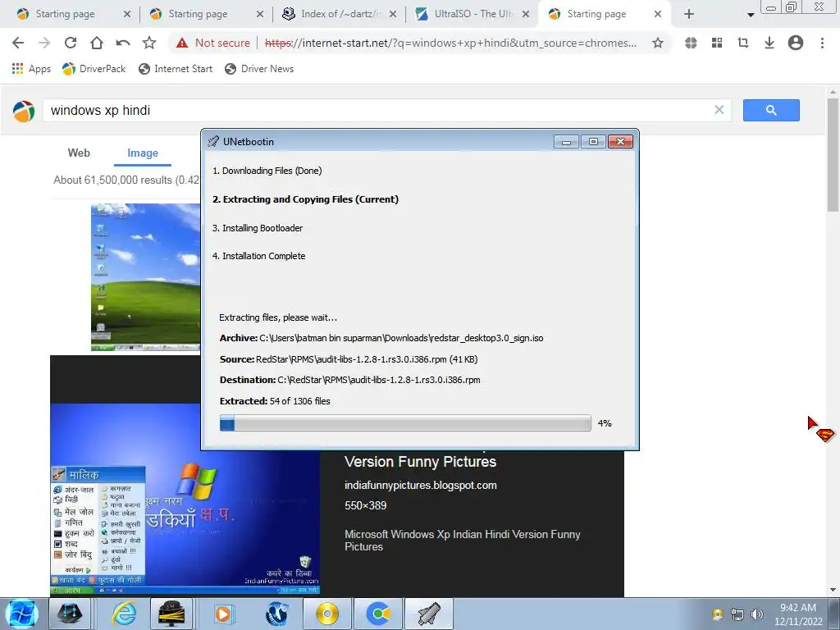Switch to the second Starting page tab
840x630 pixels.
click(x=197, y=14)
